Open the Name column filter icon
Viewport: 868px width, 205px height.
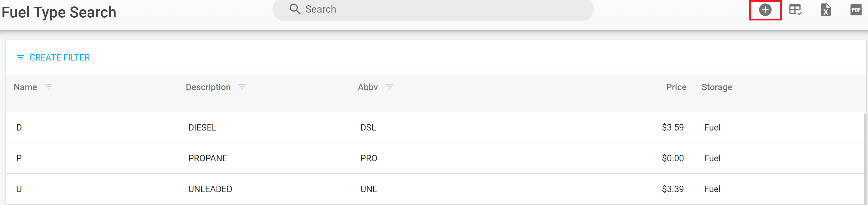point(48,87)
